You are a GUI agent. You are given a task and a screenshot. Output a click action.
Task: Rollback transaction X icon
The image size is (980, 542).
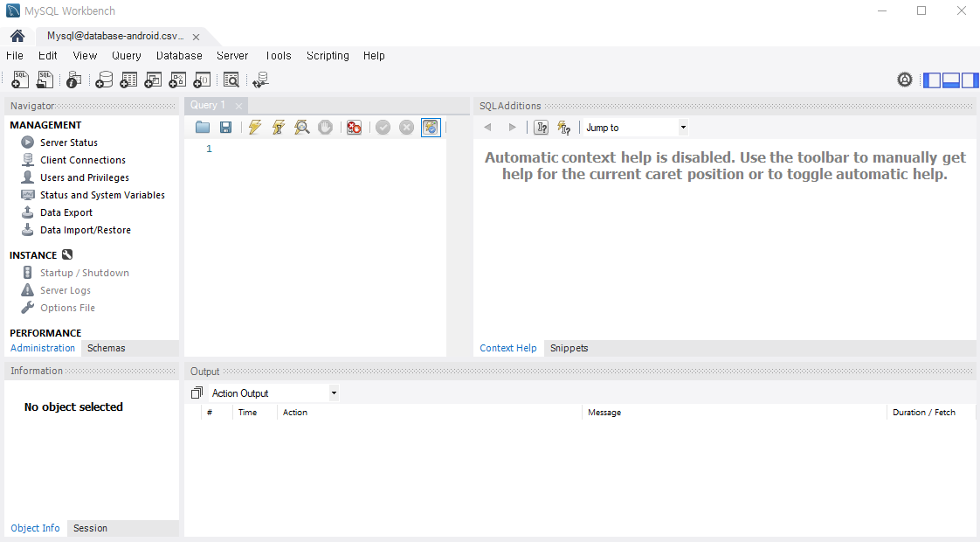[x=406, y=127]
